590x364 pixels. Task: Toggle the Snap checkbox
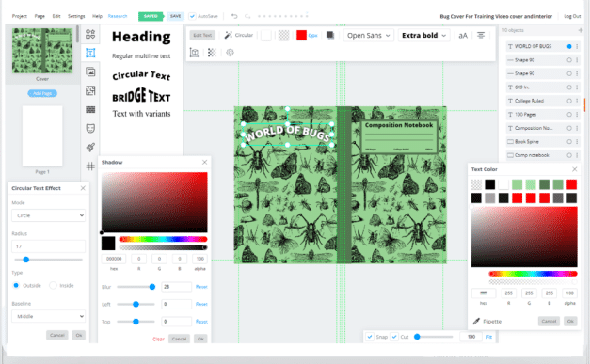coord(370,337)
